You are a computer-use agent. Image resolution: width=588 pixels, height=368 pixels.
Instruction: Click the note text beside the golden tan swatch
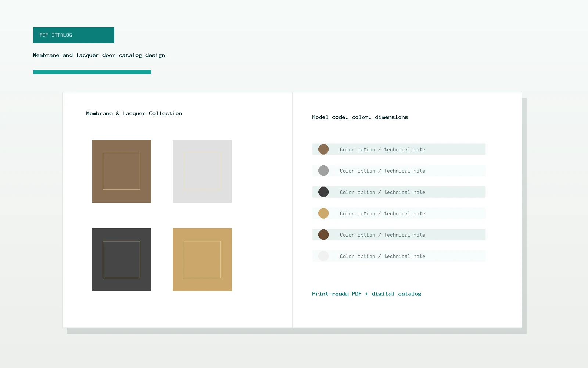point(382,213)
